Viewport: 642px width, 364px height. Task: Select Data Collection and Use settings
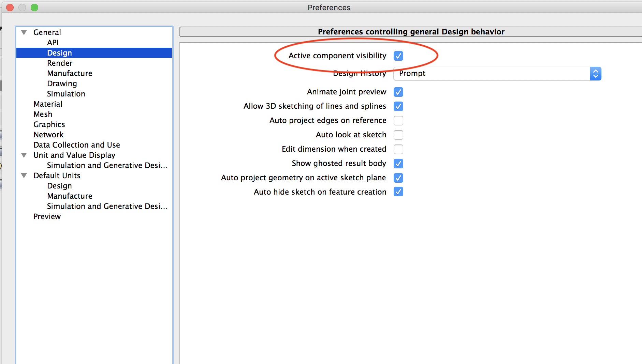click(x=76, y=145)
